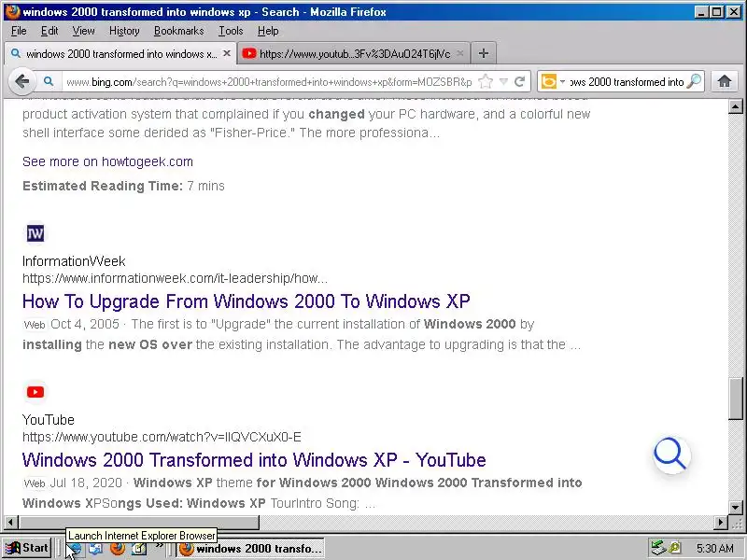This screenshot has width=747, height=560.
Task: Open the URL history dropdown arrow
Action: click(503, 82)
